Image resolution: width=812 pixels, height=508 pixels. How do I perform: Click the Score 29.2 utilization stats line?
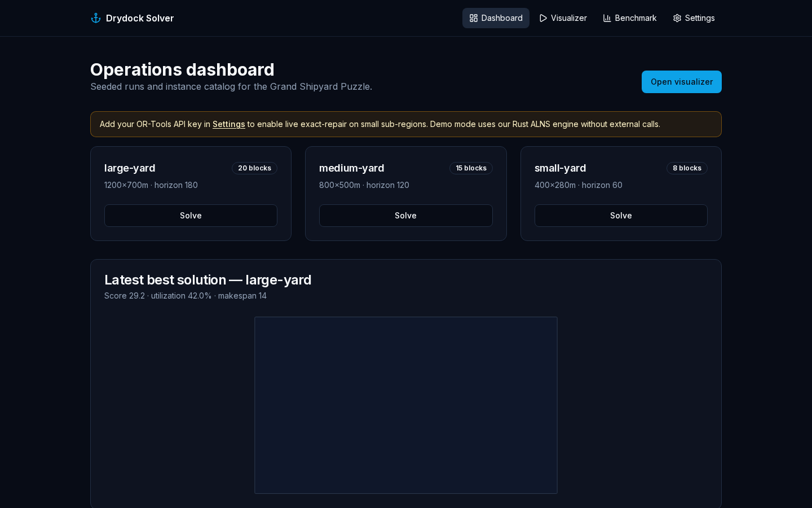click(186, 296)
